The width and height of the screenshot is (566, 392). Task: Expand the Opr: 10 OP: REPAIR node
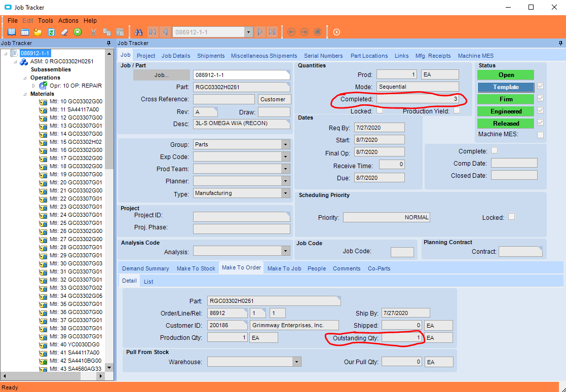coord(33,86)
